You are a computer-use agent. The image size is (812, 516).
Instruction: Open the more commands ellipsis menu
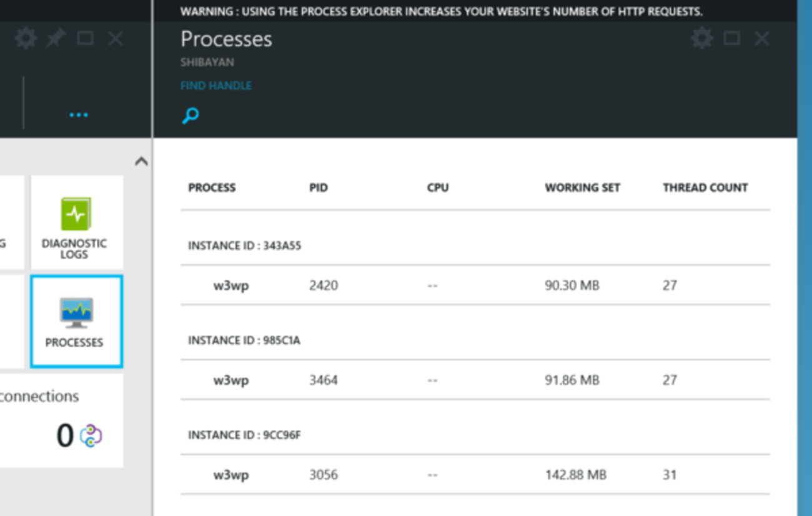click(x=79, y=115)
